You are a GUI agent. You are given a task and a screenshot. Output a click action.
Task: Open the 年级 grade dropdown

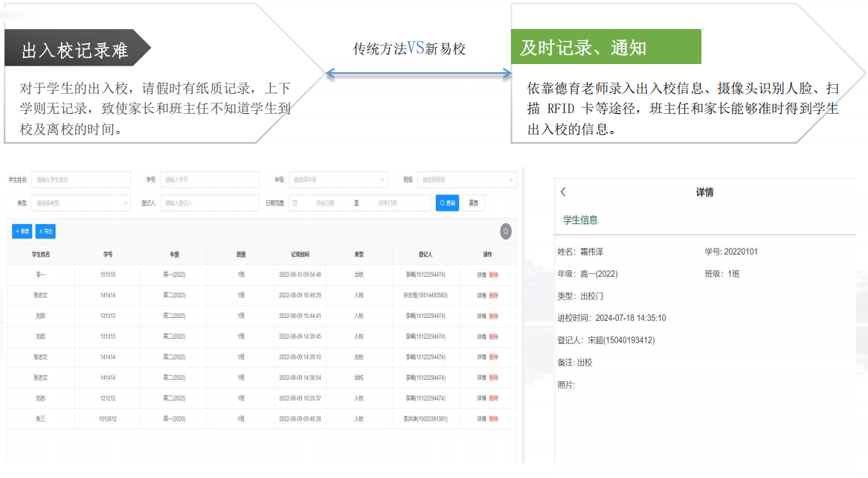338,179
